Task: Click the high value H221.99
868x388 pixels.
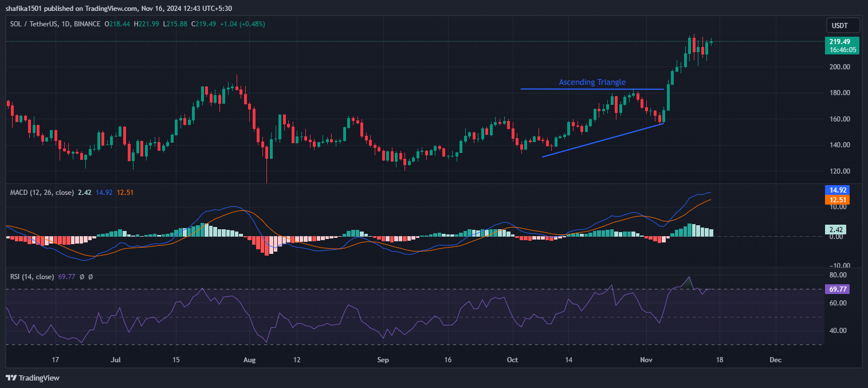Action: coord(147,24)
